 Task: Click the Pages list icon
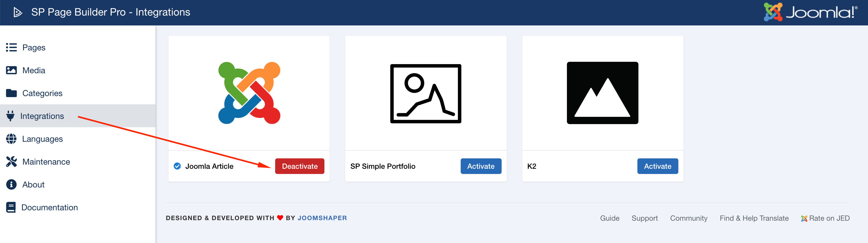click(x=11, y=48)
